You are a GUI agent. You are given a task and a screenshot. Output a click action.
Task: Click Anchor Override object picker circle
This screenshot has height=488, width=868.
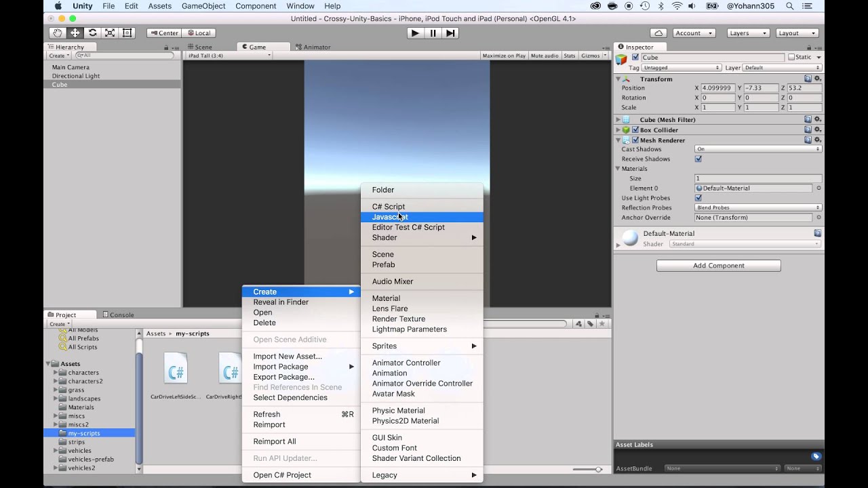coord(818,218)
